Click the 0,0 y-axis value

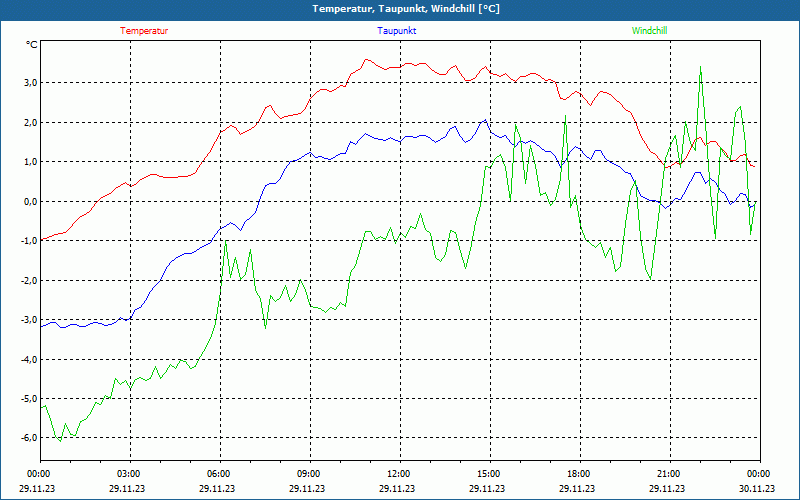pos(30,202)
